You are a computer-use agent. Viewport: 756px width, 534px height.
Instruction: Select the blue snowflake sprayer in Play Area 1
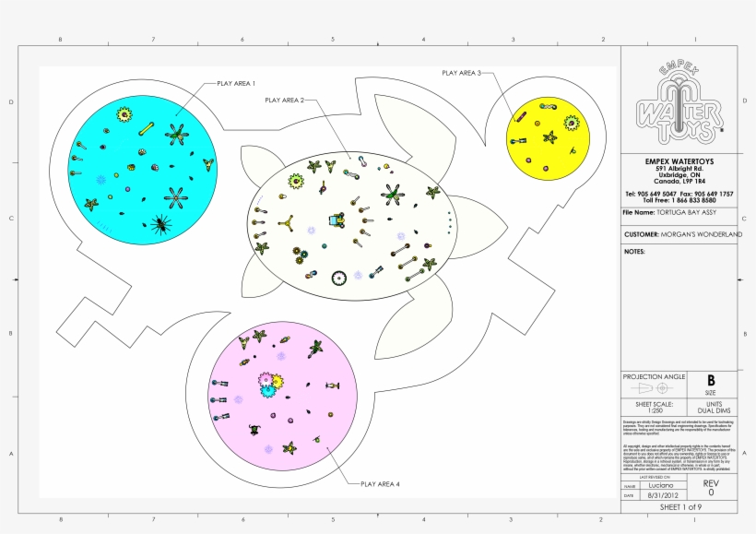(x=100, y=179)
